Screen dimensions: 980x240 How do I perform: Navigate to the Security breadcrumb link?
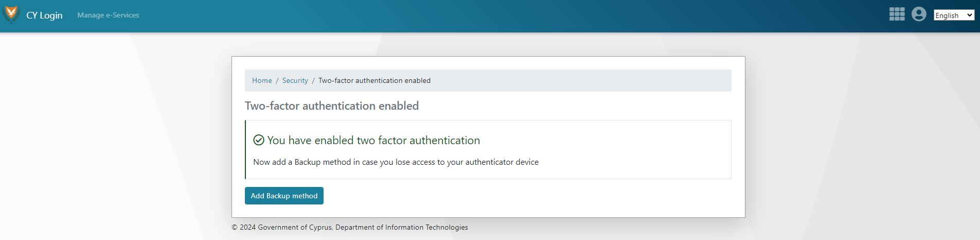coord(295,81)
